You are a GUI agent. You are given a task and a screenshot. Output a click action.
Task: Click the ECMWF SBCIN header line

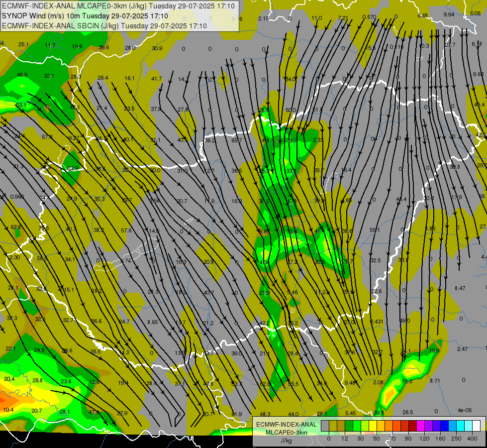(x=104, y=26)
